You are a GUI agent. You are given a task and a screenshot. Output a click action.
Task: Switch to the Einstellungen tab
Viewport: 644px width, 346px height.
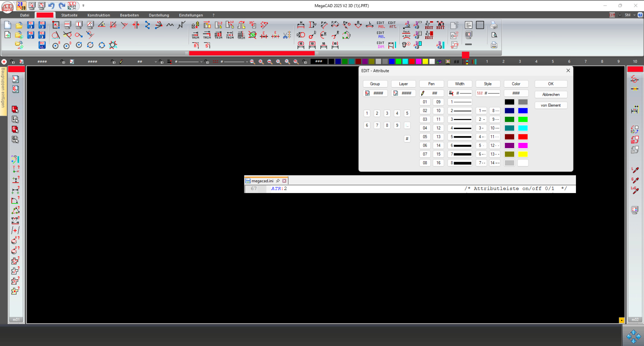coord(191,15)
